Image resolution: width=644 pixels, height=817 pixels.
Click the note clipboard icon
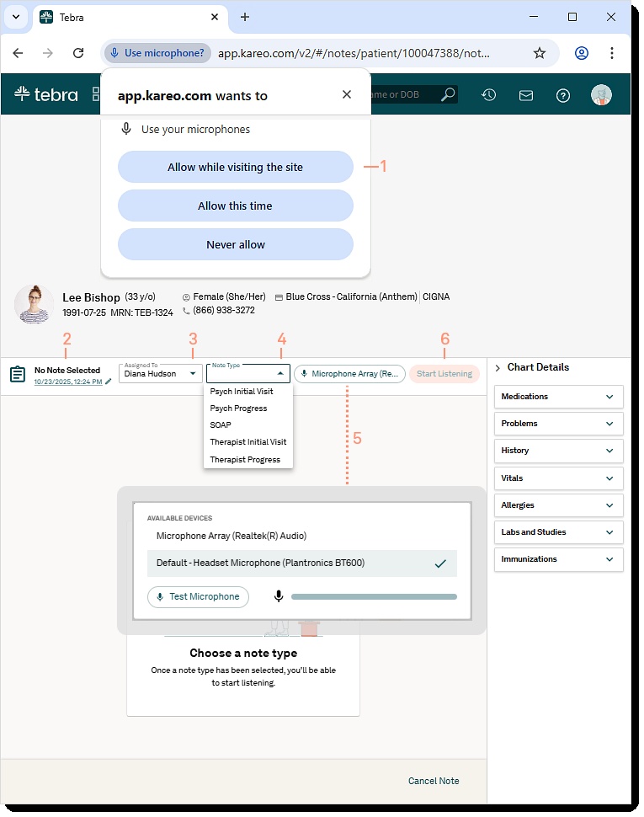click(x=18, y=374)
